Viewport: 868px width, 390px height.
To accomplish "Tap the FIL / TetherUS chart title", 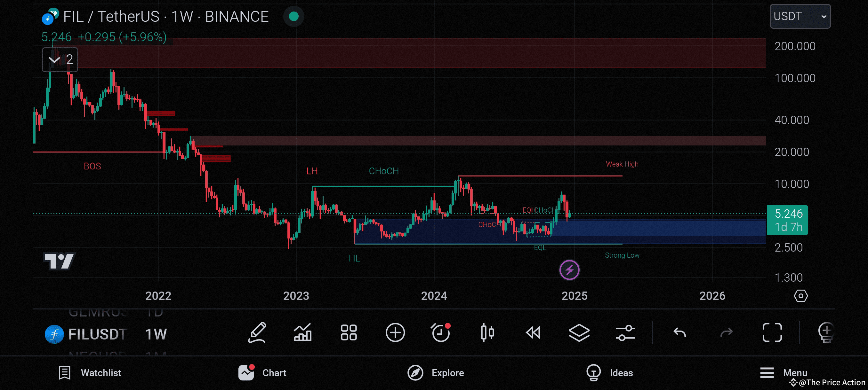I will (166, 17).
